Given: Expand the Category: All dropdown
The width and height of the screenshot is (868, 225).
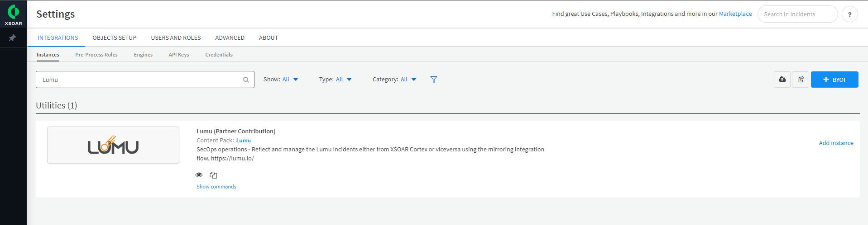Looking at the screenshot, I should coord(394,80).
